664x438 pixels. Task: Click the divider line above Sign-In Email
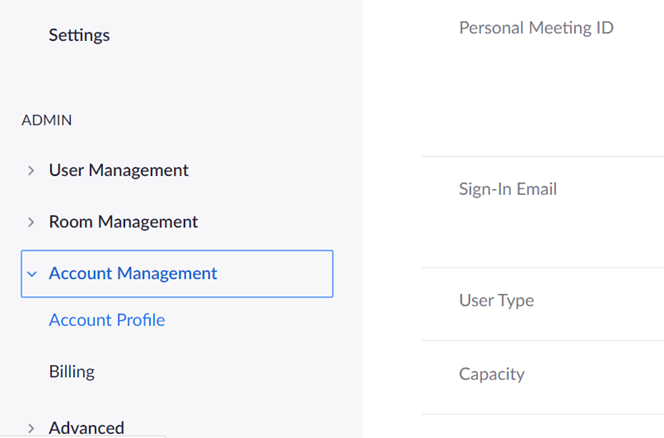coord(543,156)
